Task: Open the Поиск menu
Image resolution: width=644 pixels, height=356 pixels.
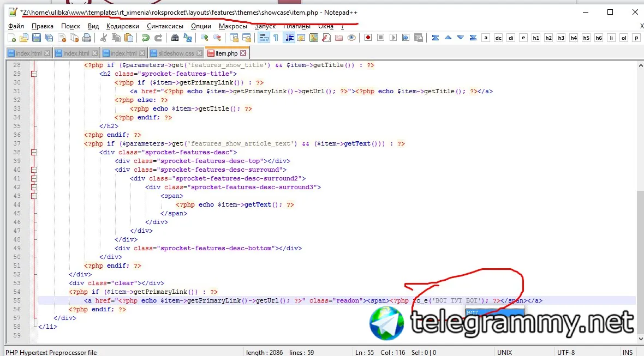Action: 70,26
